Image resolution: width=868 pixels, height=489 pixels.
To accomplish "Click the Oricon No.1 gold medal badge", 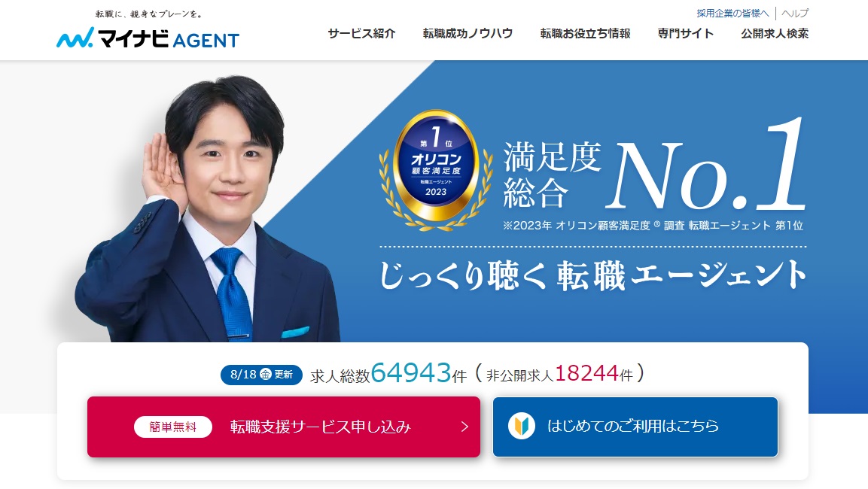I will coord(436,170).
